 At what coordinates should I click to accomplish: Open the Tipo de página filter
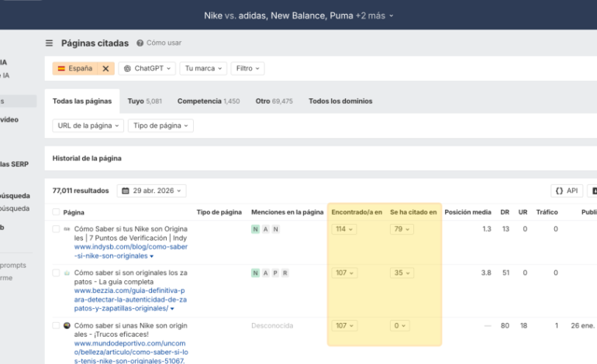[160, 125]
